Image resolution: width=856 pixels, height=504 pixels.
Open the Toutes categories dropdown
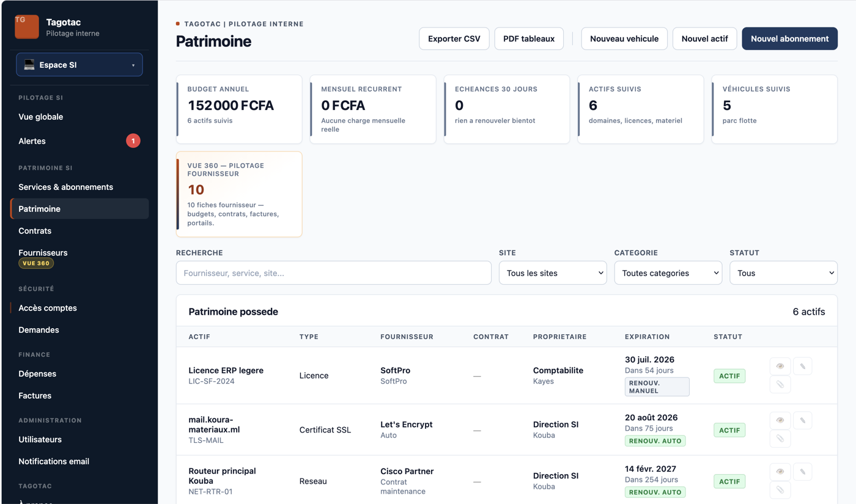(668, 273)
